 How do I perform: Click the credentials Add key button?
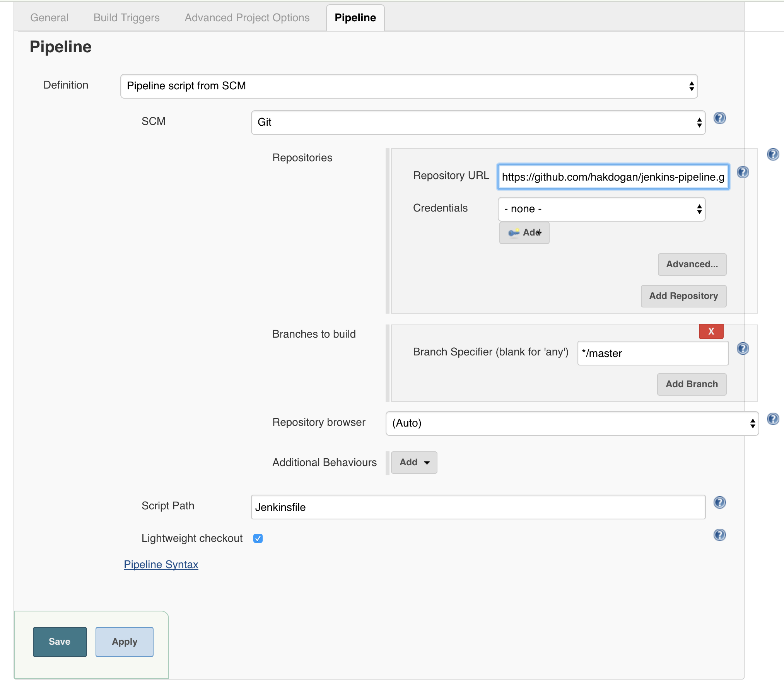click(x=524, y=232)
